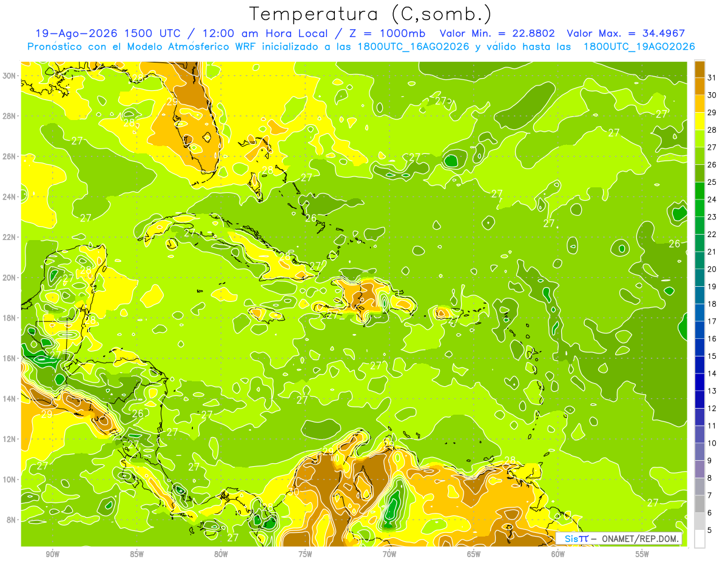Click the 55W longitude axis label
Screen dimensions: 728x562
click(x=642, y=554)
